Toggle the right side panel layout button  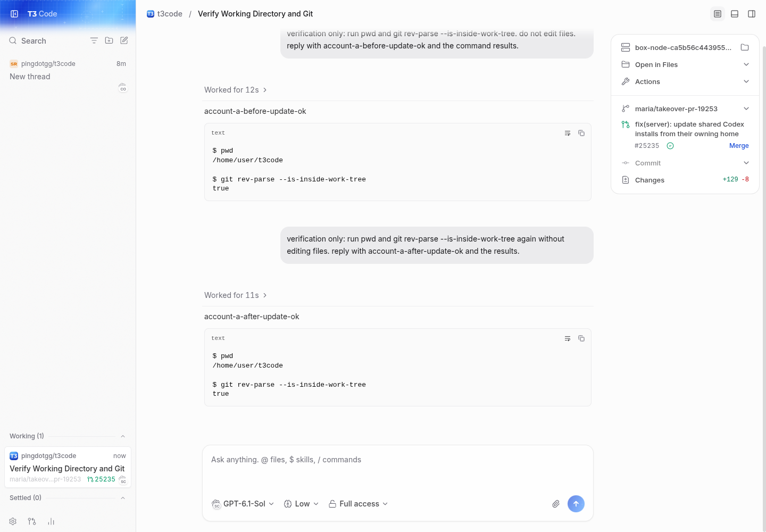point(752,14)
